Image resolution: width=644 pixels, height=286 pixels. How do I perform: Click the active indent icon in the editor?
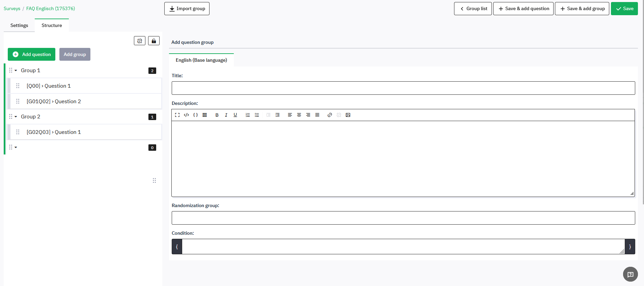(277, 115)
